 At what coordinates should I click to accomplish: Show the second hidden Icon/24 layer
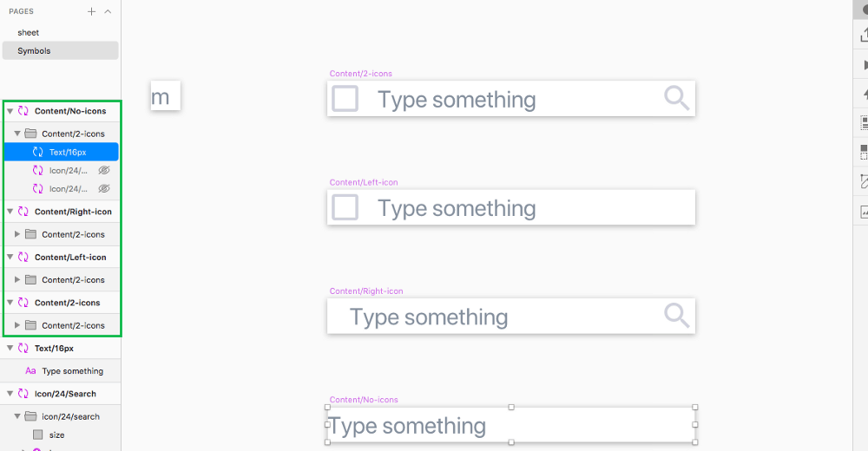pyautogui.click(x=103, y=189)
